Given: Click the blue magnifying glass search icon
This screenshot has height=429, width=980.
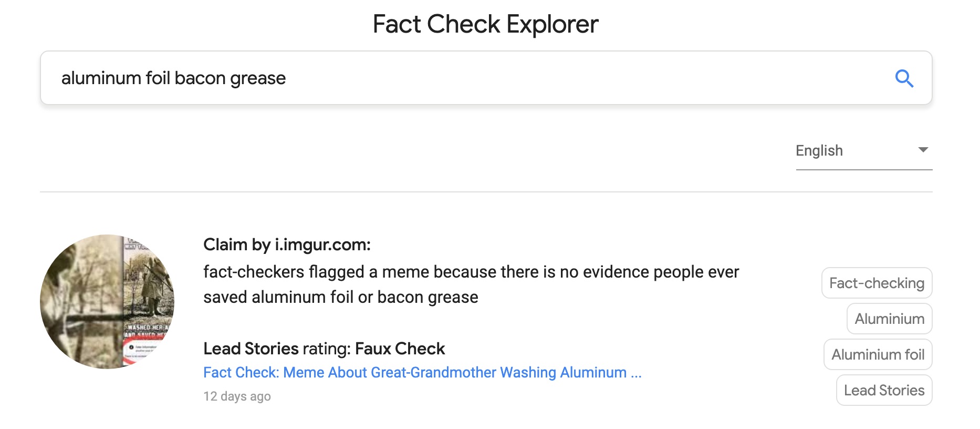Looking at the screenshot, I should click(904, 78).
